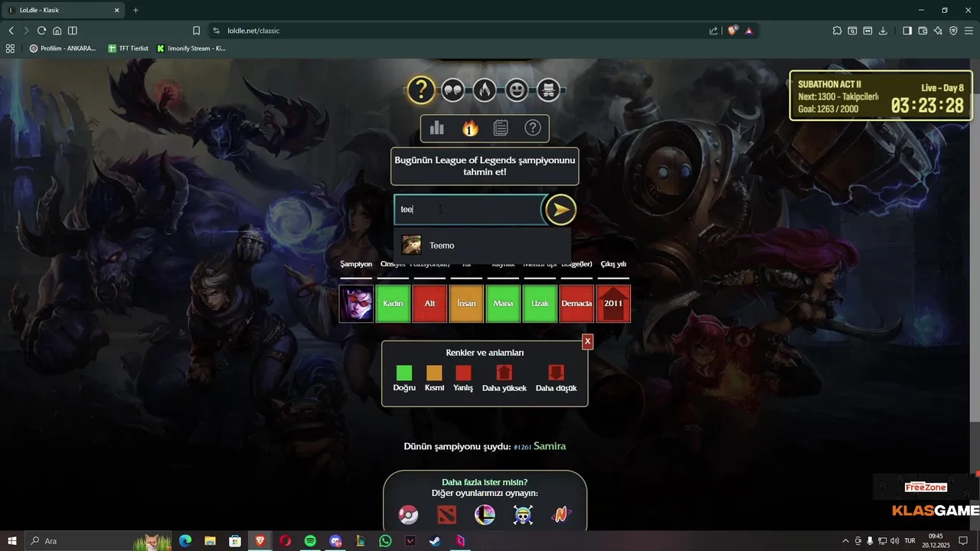The image size is (980, 551).
Task: Choose Teemo from the suggestion list
Action: [482, 245]
